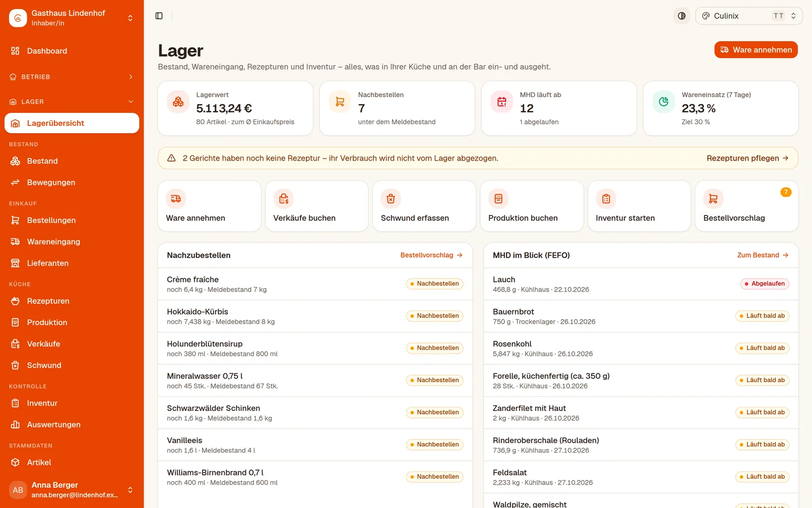Open Artikel via box icon

click(15, 462)
